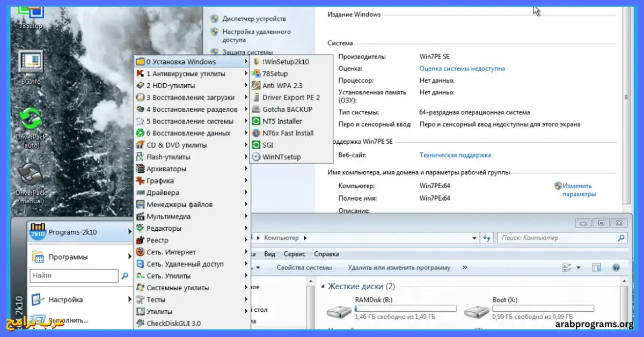Open Настройка удаленного доступа link
The height and width of the screenshot is (337, 644).
(257, 36)
